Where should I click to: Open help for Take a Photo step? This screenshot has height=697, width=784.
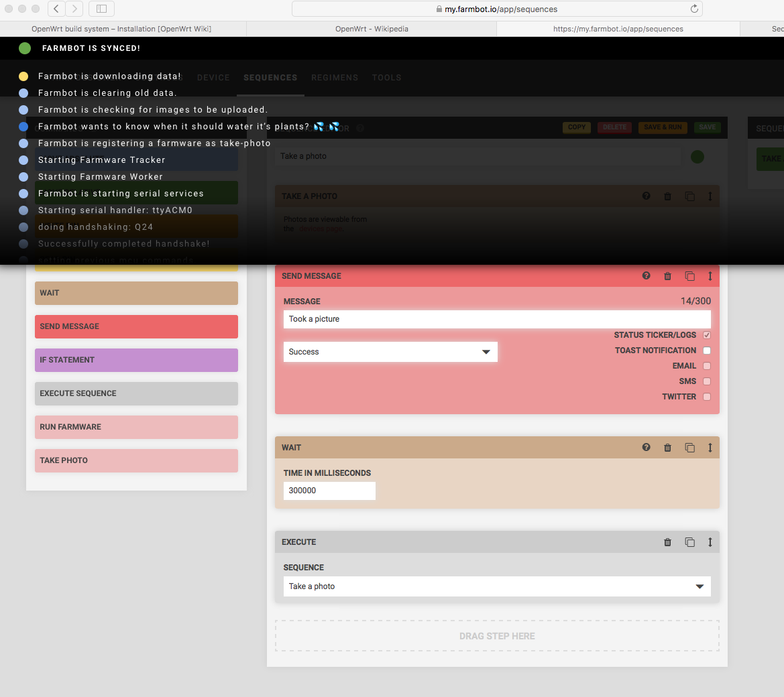click(646, 196)
